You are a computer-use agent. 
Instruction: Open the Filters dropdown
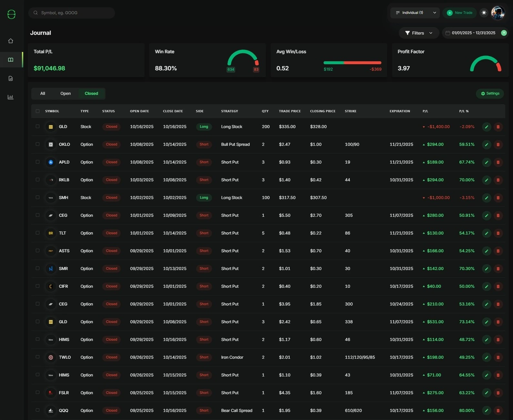419,33
